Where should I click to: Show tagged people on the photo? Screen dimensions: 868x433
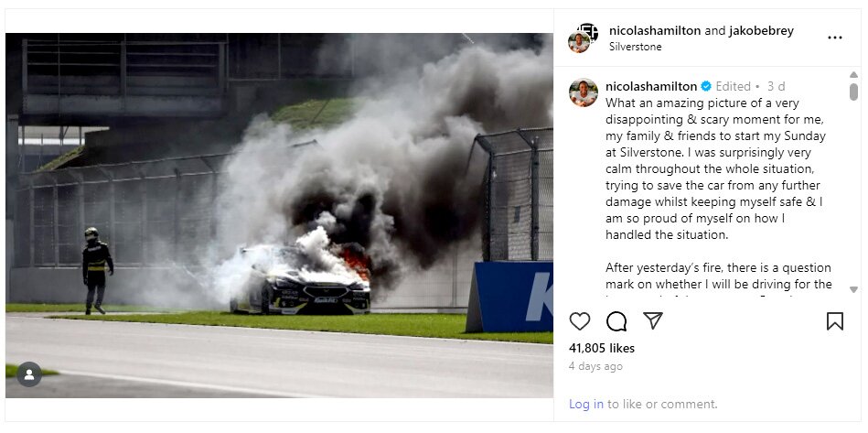[x=29, y=374]
